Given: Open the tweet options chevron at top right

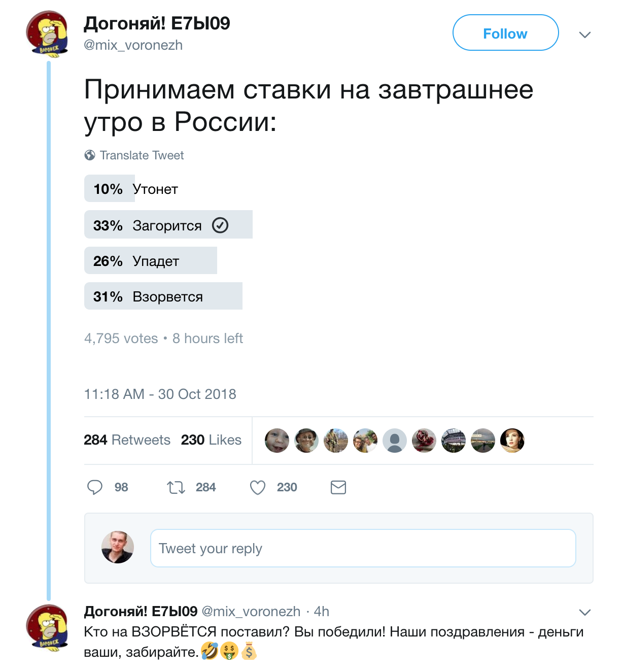Looking at the screenshot, I should [585, 35].
